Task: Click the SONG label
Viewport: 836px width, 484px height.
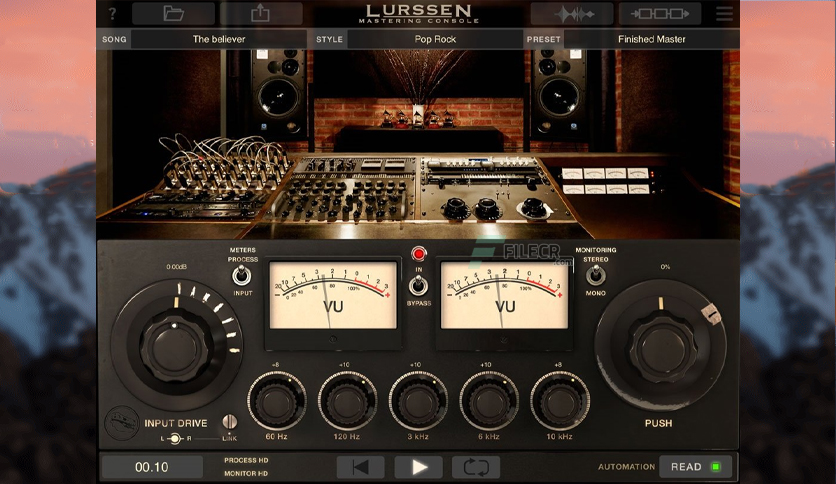Action: [x=114, y=39]
